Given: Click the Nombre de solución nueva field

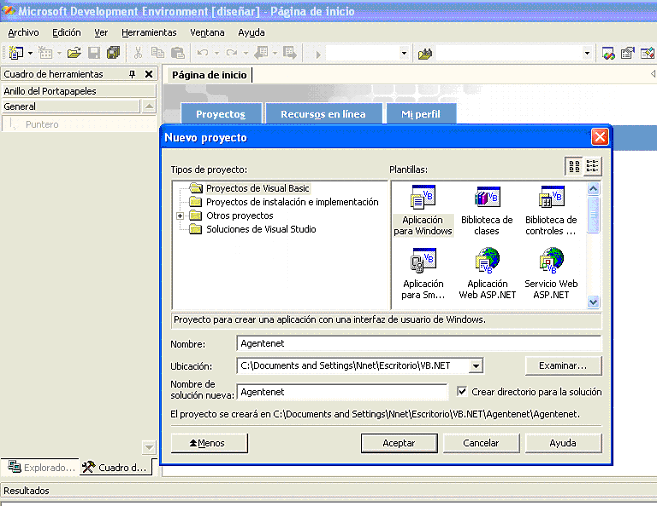Looking at the screenshot, I should [342, 392].
